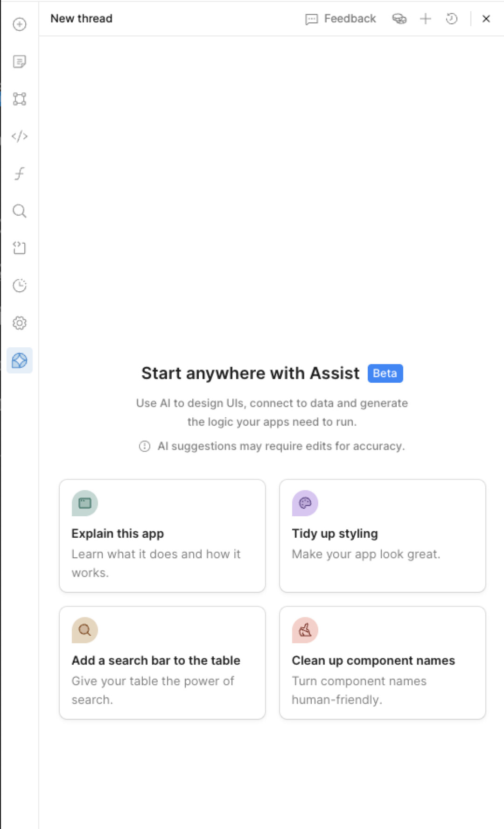The height and width of the screenshot is (829, 504).
Task: Open the code panel icon
Action: [x=20, y=136]
